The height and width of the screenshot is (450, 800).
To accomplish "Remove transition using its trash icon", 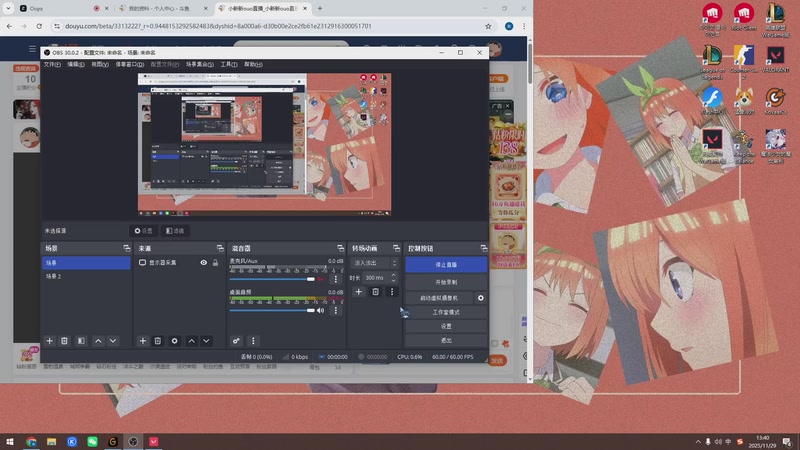I will tap(376, 292).
